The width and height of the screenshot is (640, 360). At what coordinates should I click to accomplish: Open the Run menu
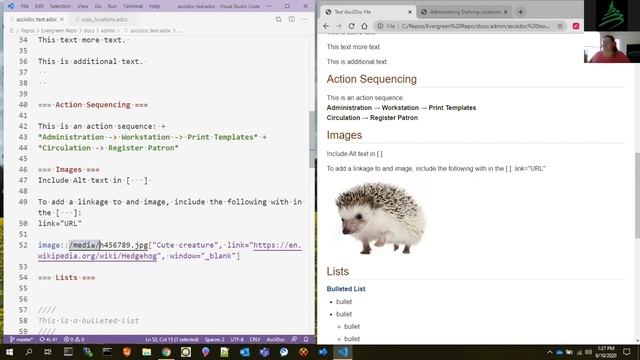tap(112, 6)
